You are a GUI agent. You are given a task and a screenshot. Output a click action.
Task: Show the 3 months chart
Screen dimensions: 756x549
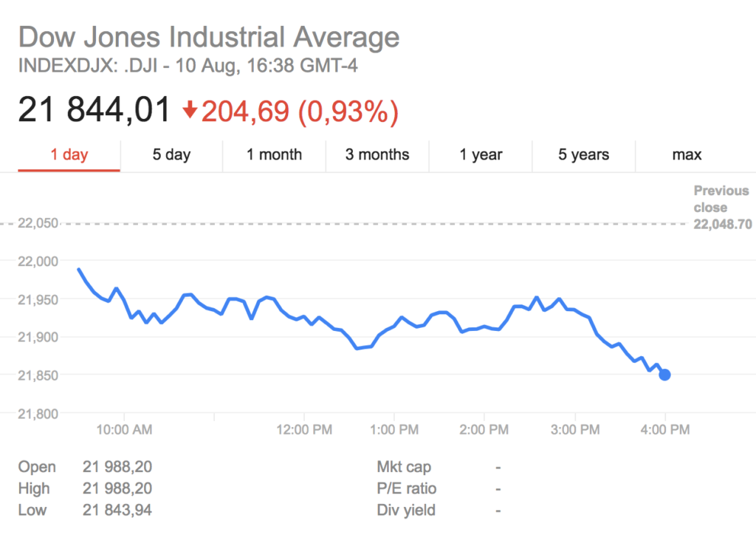coord(377,154)
